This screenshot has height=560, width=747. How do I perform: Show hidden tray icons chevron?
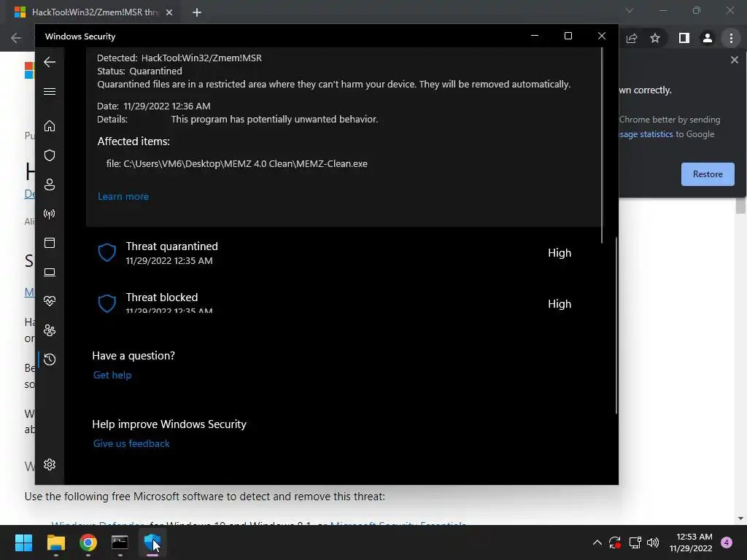tap(597, 542)
